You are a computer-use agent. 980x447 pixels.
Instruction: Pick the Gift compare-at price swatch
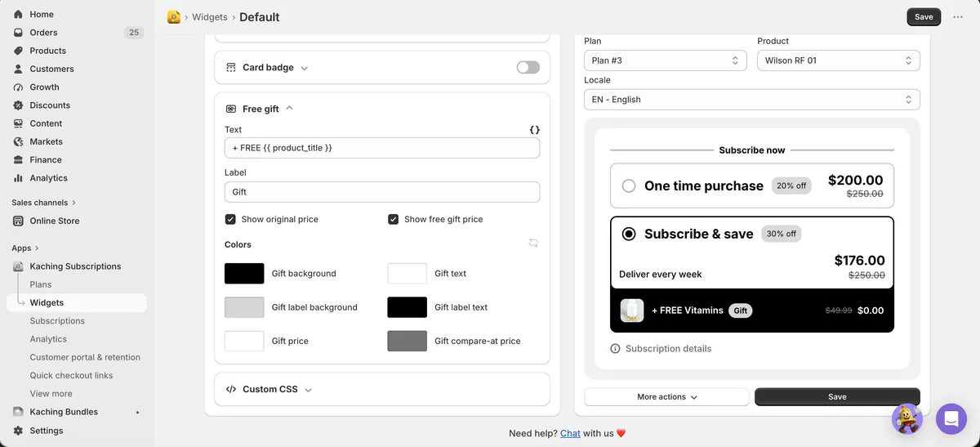[x=407, y=342]
